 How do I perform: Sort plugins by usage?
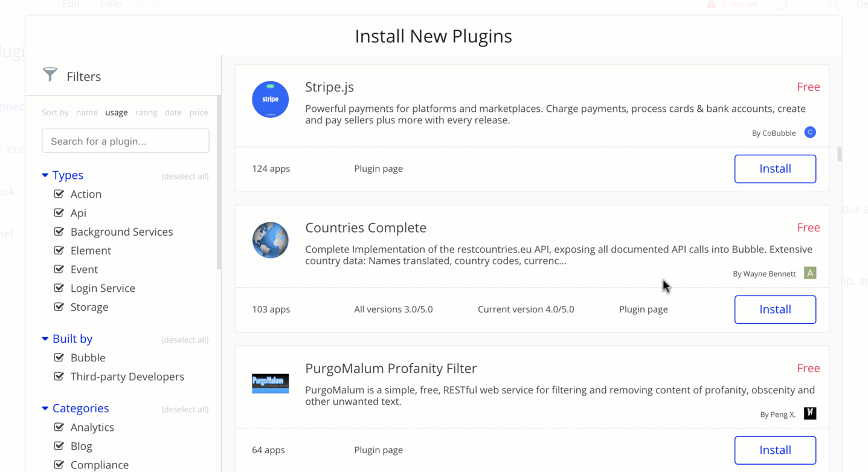(x=116, y=112)
